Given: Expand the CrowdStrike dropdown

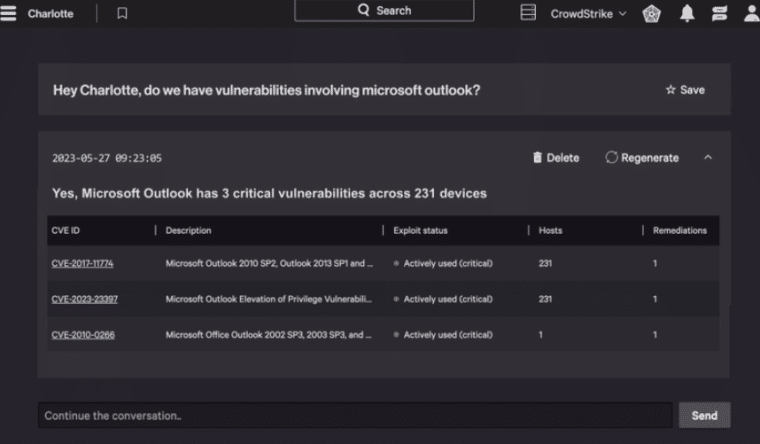Looking at the screenshot, I should pos(588,14).
